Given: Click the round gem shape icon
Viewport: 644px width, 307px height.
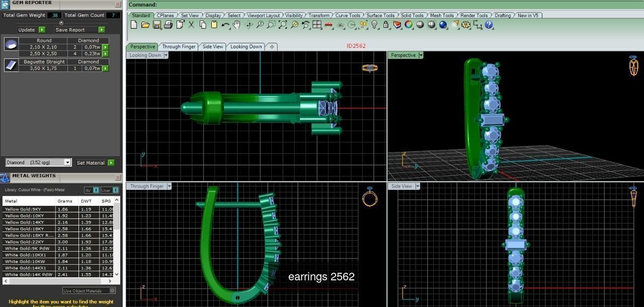Looking at the screenshot, I should [x=11, y=44].
